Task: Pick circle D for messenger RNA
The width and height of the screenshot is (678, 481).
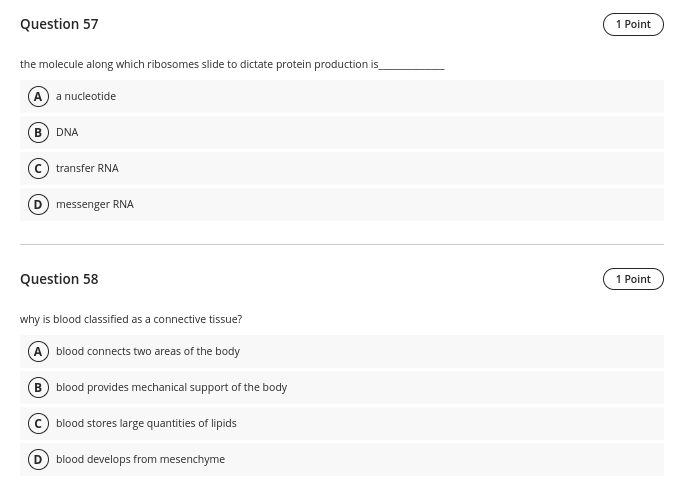Action: pyautogui.click(x=38, y=205)
